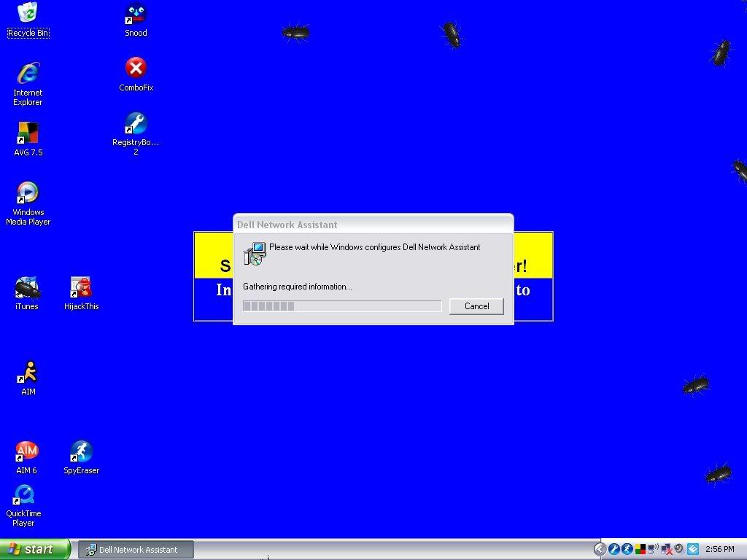
Task: Click the taskbar clock showing 2:56 PM
Action: pyautogui.click(x=719, y=550)
